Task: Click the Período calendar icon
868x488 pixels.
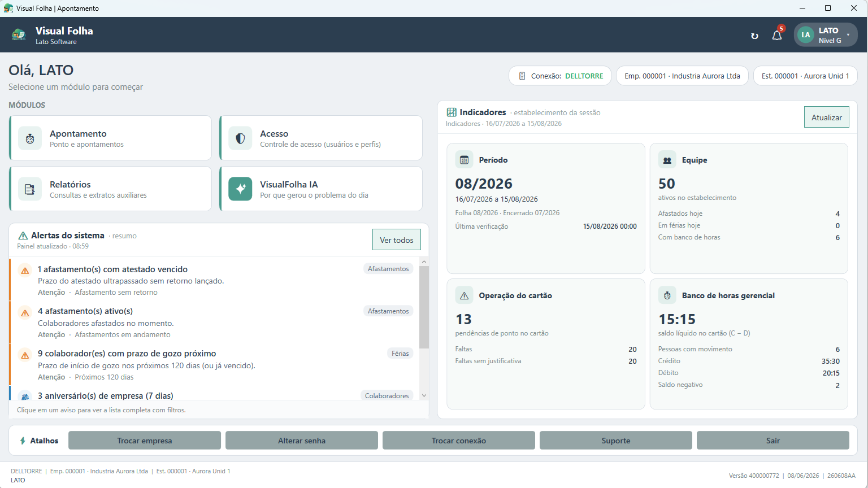Action: pyautogui.click(x=464, y=160)
